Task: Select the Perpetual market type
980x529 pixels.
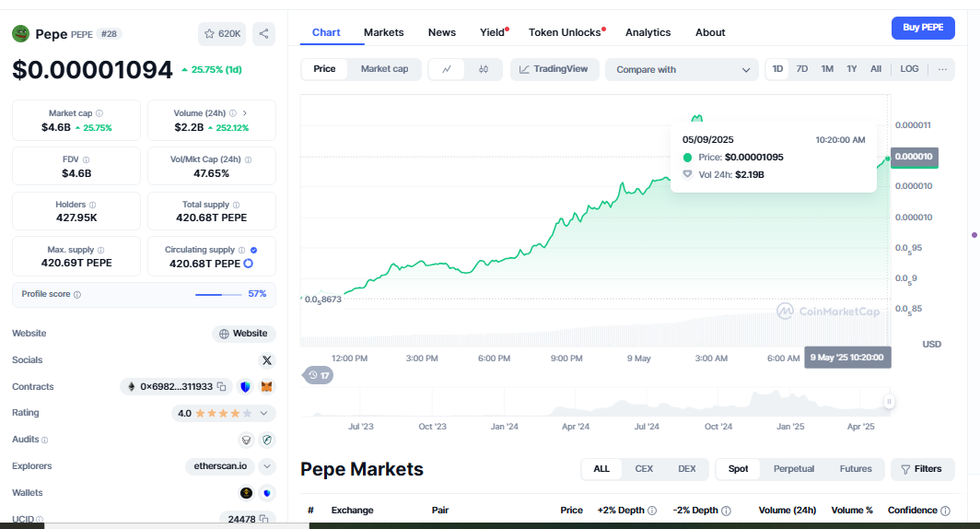Action: tap(794, 469)
